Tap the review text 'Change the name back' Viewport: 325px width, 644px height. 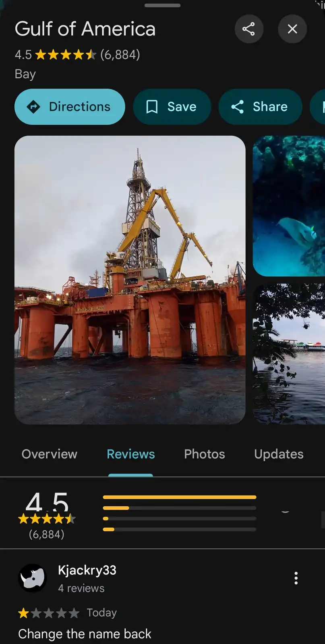(x=85, y=634)
